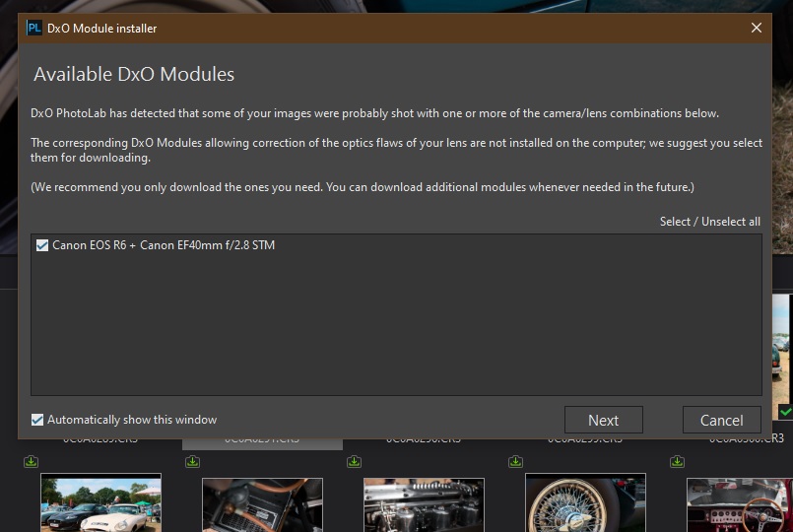
Task: Click Select / Unselect all
Action: (709, 222)
